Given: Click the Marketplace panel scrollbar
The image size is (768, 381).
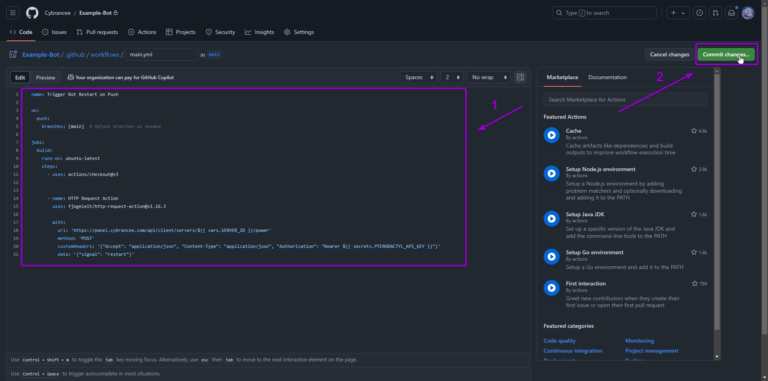Looking at the screenshot, I should point(717,202).
